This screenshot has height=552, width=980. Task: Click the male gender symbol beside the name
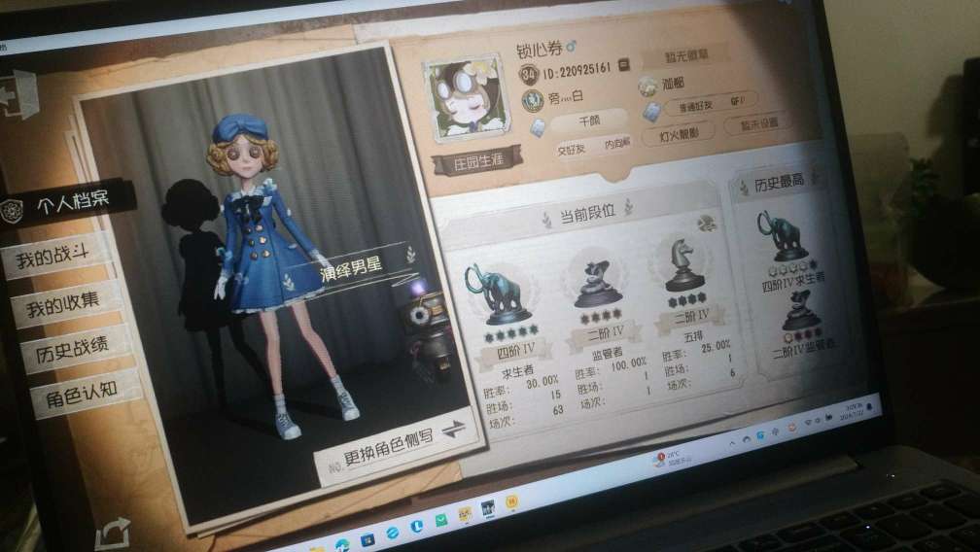[x=572, y=46]
